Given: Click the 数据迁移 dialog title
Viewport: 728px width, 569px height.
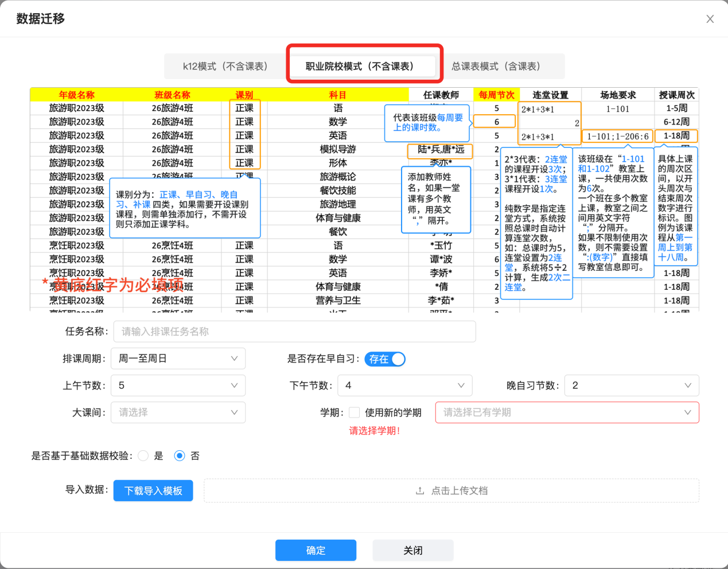Looking at the screenshot, I should coord(41,19).
